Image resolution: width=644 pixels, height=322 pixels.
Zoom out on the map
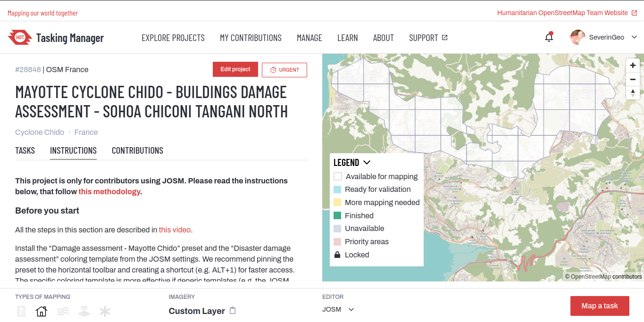pos(633,79)
